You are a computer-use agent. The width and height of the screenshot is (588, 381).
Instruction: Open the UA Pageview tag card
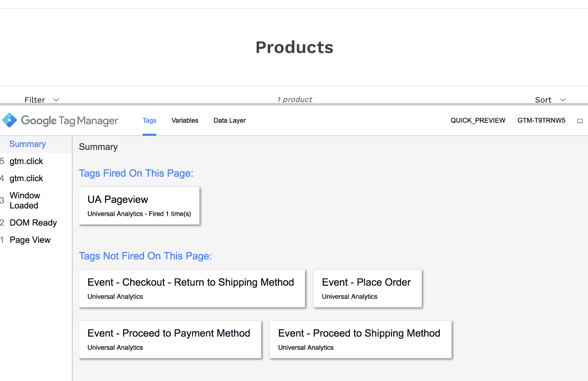[x=139, y=206]
